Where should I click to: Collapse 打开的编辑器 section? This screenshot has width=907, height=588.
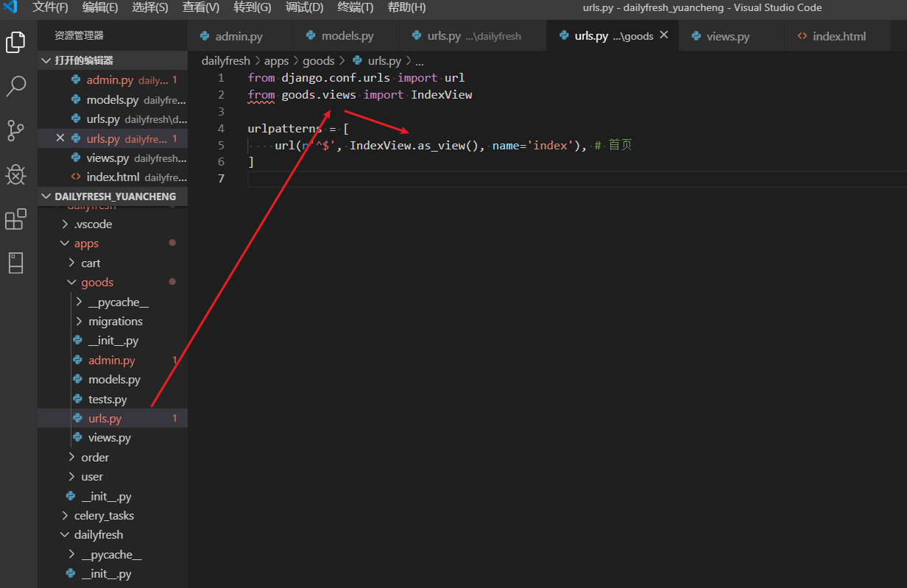coord(113,60)
